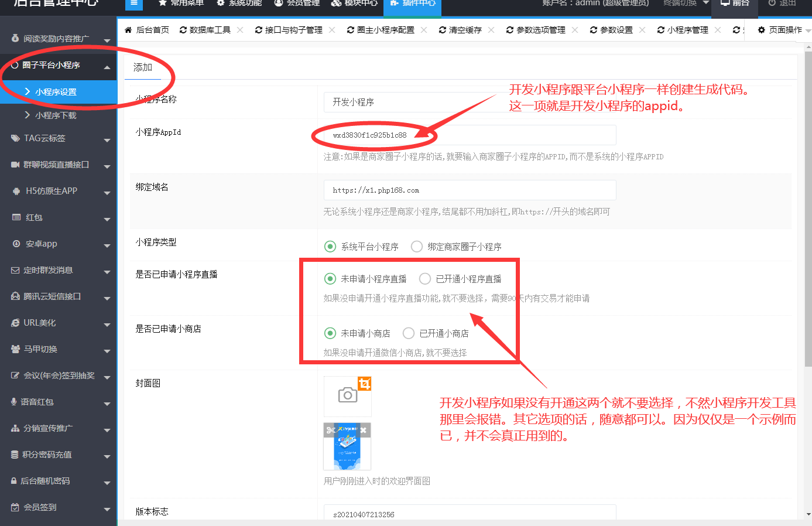
Task: Choose 已开通小商店 radio option
Action: (x=409, y=333)
